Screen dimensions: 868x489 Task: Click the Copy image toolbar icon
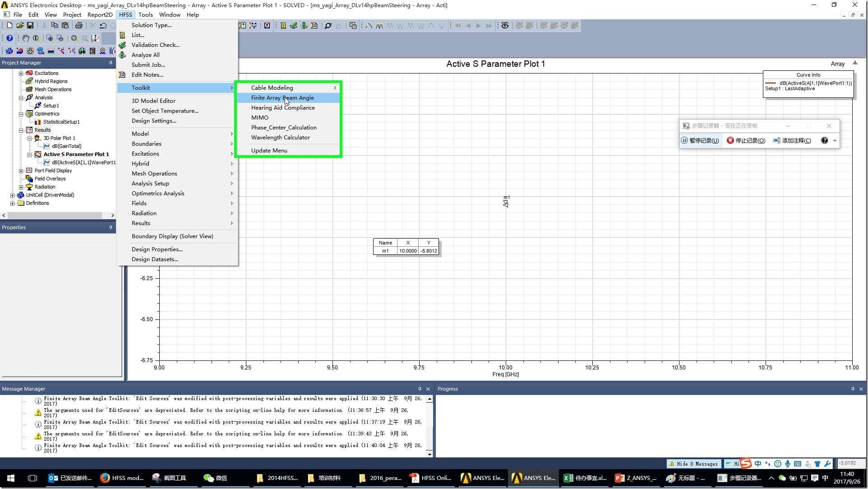coord(353,26)
